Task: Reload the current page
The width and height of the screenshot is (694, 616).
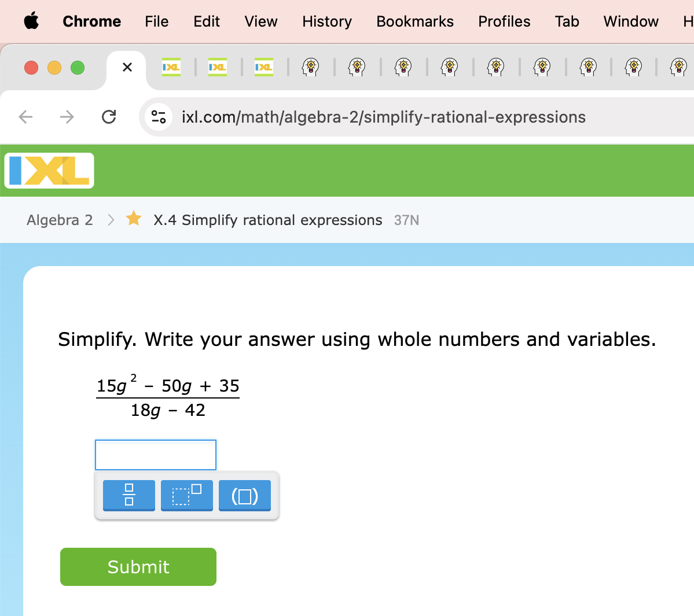Action: click(x=109, y=117)
